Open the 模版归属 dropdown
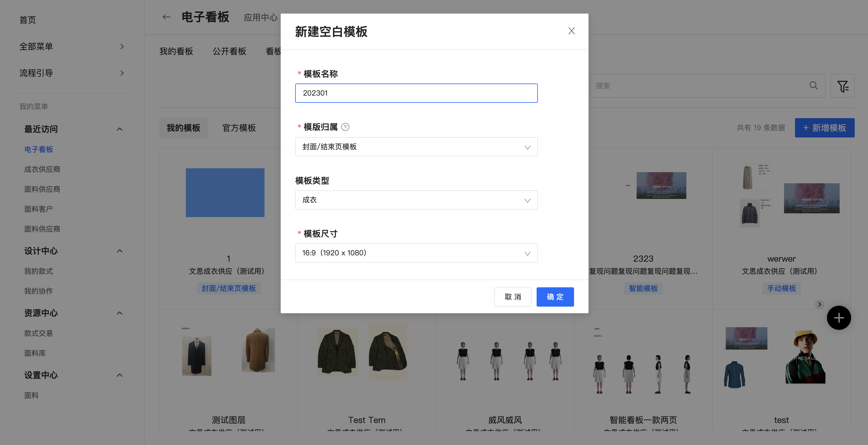 point(416,147)
